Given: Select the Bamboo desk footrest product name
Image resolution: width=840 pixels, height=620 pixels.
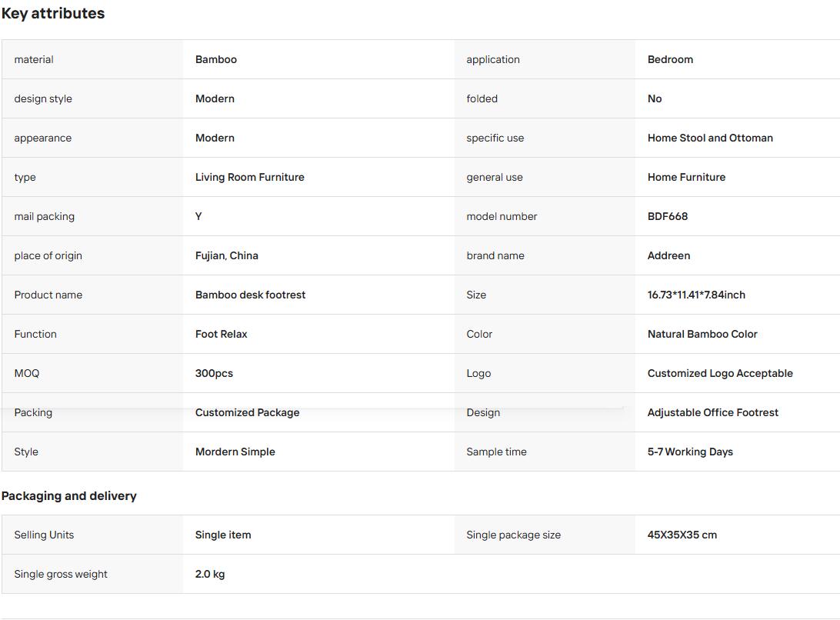Looking at the screenshot, I should 250,295.
